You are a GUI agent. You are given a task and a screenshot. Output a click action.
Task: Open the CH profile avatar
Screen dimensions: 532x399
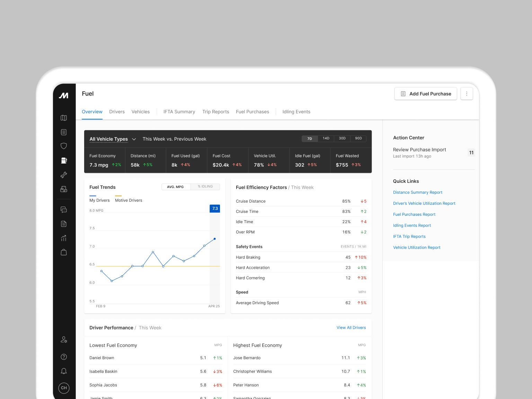pos(64,388)
